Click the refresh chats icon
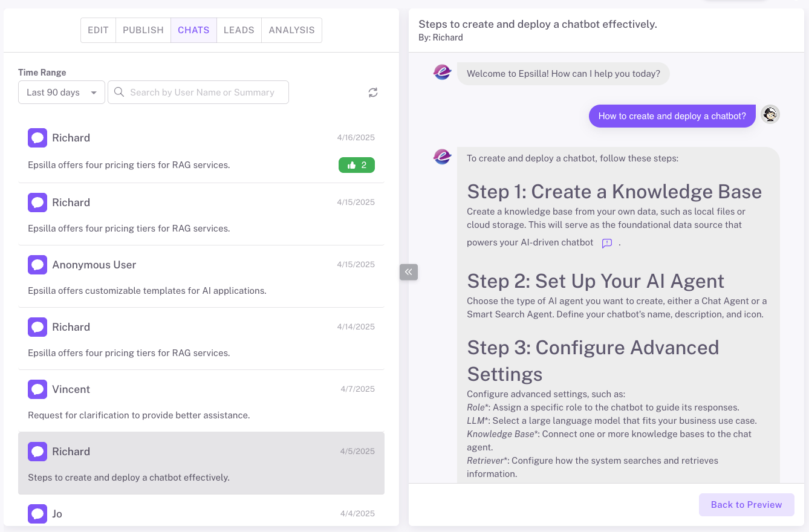 click(373, 92)
